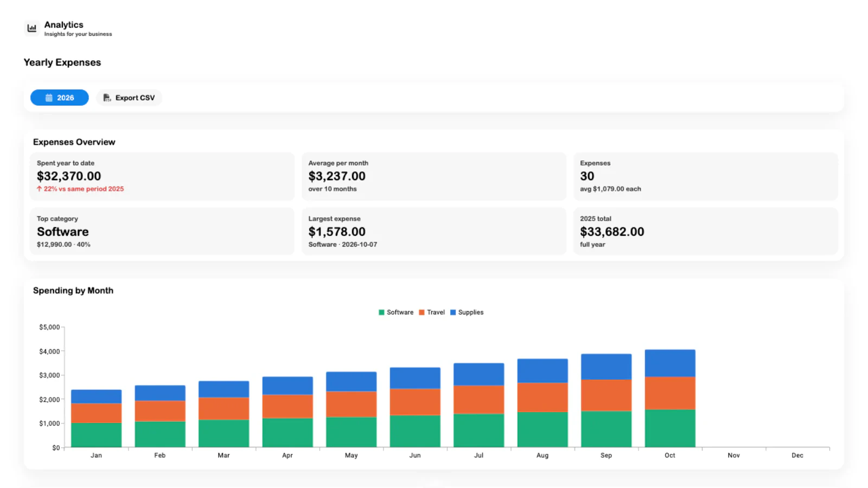The width and height of the screenshot is (868, 488).
Task: Click the $3,237.00 average value
Action: tap(337, 176)
